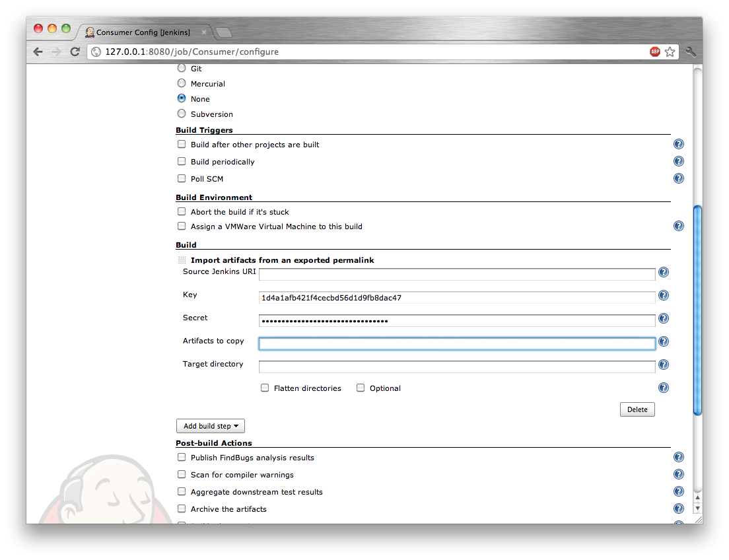Select the Mercurial radio button
Image resolution: width=729 pixels, height=560 pixels.
(x=182, y=83)
